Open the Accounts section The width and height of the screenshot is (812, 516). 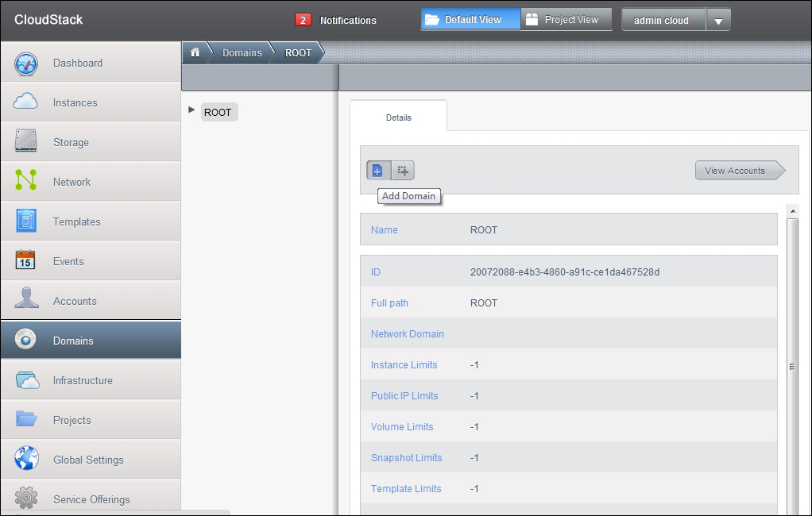click(75, 301)
